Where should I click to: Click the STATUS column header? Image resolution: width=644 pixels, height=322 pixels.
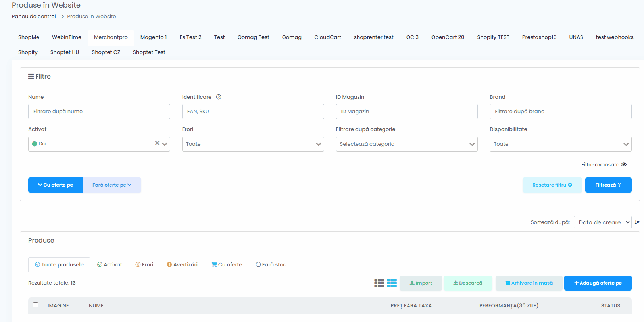610,305
